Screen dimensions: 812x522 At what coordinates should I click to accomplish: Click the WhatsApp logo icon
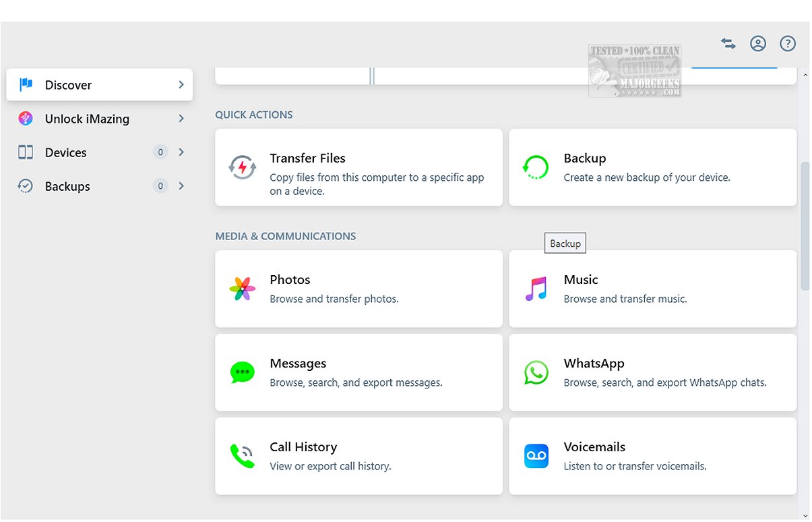[x=536, y=372]
